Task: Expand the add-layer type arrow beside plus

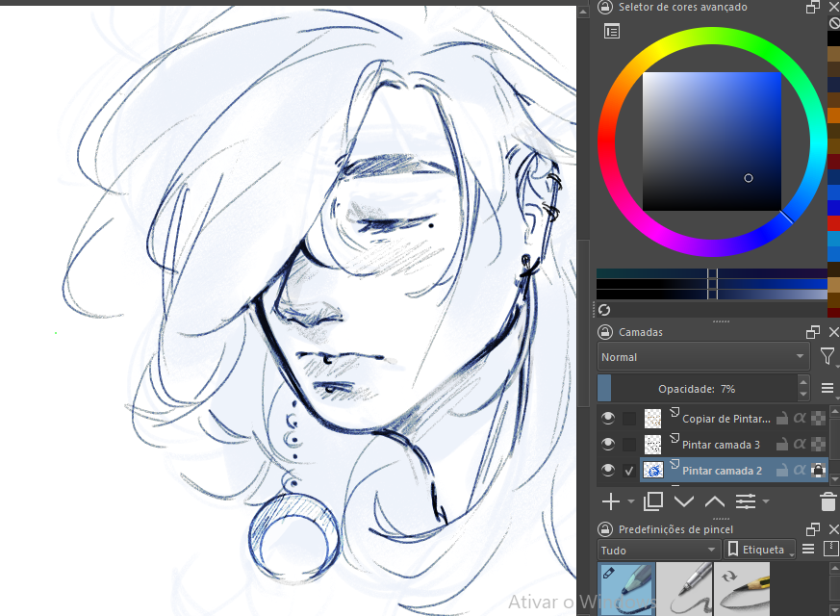Action: coord(630,501)
